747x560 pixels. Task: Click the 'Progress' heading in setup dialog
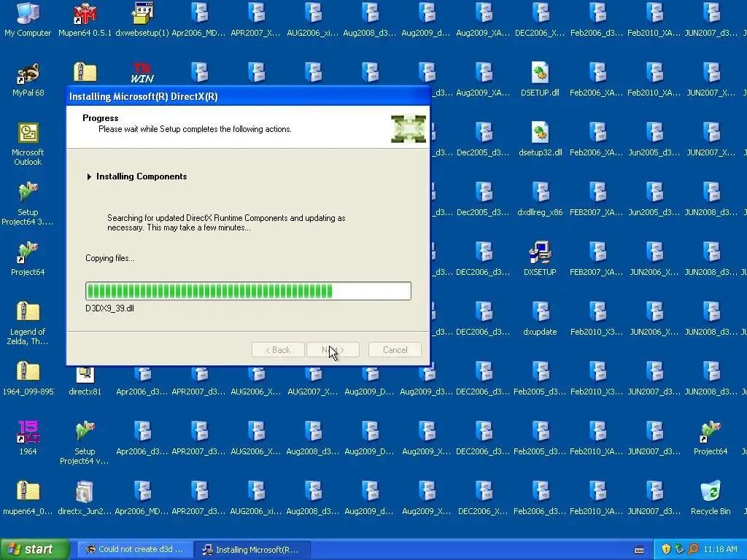coord(101,118)
